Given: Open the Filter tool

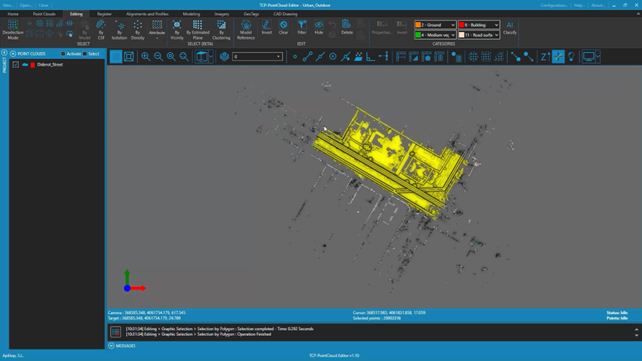Looking at the screenshot, I should tap(302, 27).
